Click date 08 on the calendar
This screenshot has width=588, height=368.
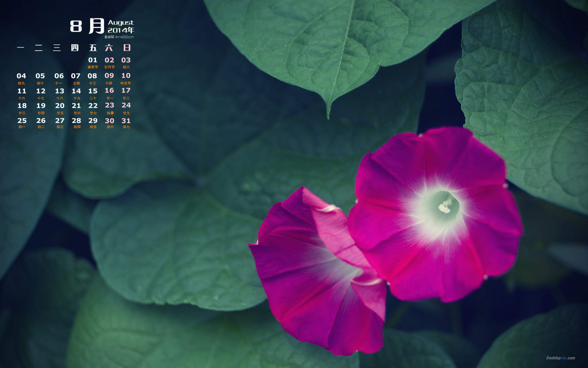(92, 76)
